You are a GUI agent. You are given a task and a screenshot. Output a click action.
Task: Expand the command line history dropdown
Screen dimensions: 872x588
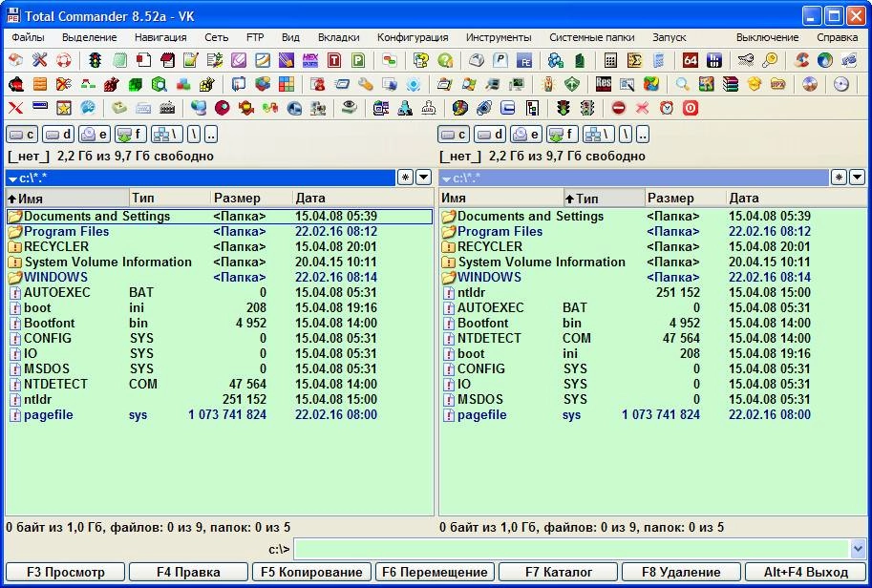(857, 549)
